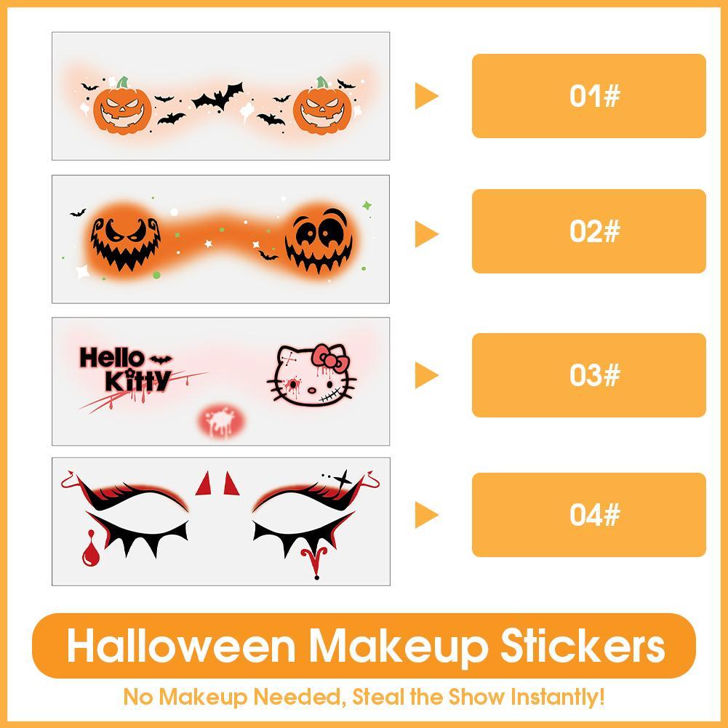Click the arrow pointing to 03#
Image resolution: width=728 pixels, height=728 pixels.
coord(426,375)
